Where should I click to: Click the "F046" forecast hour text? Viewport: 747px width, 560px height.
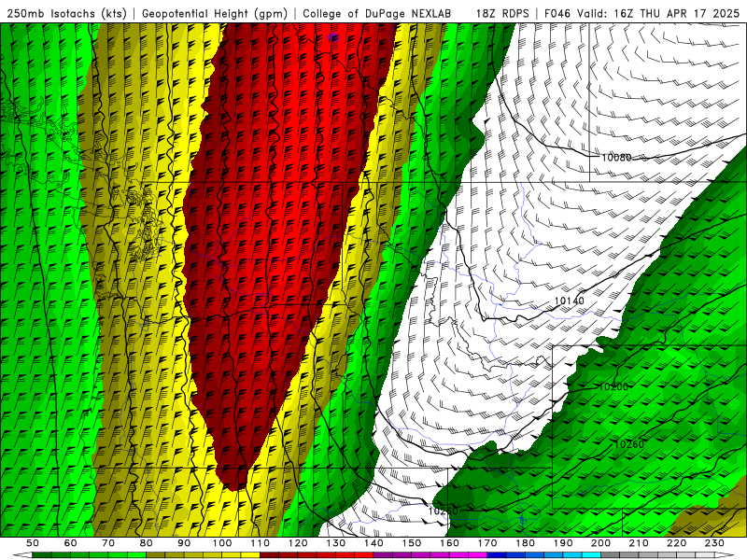(557, 13)
